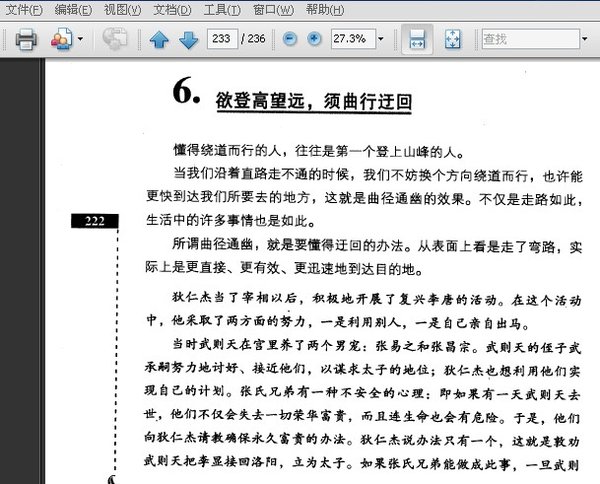Open the 视图(V) menu
The height and width of the screenshot is (484, 600).
tap(122, 10)
